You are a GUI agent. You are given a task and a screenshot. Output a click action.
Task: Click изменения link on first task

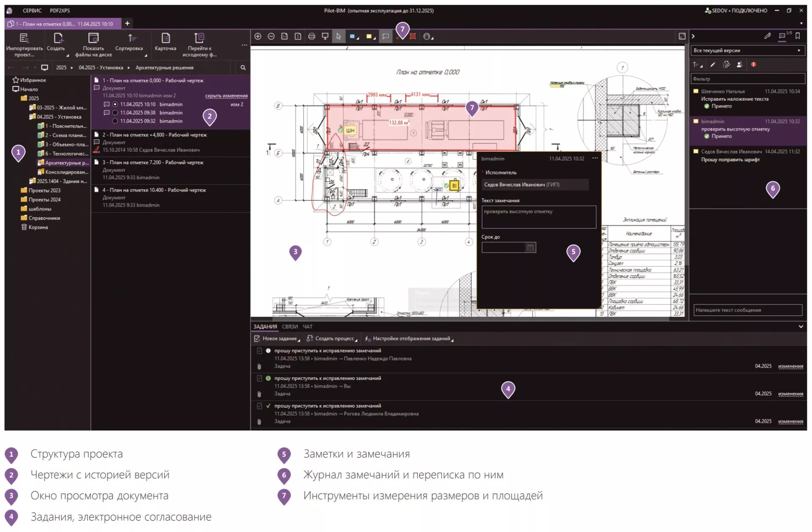pos(790,366)
